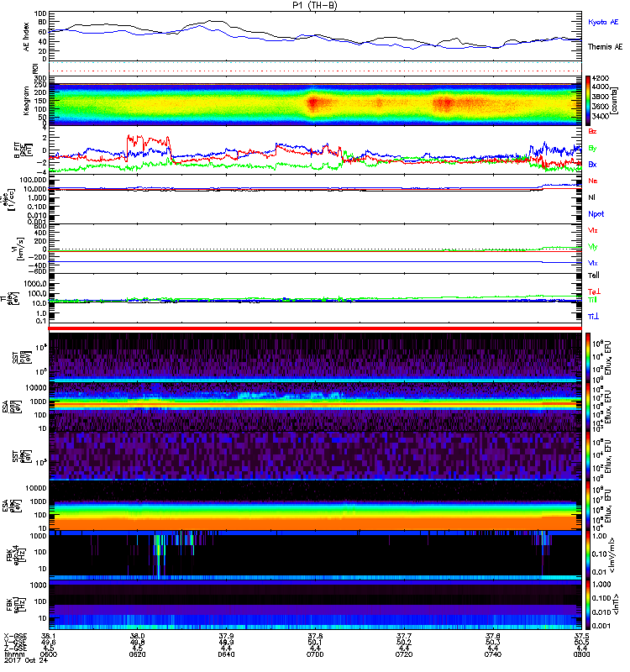Select the green By legend label
Image resolution: width=630 pixels, height=672 pixels.
592,149
